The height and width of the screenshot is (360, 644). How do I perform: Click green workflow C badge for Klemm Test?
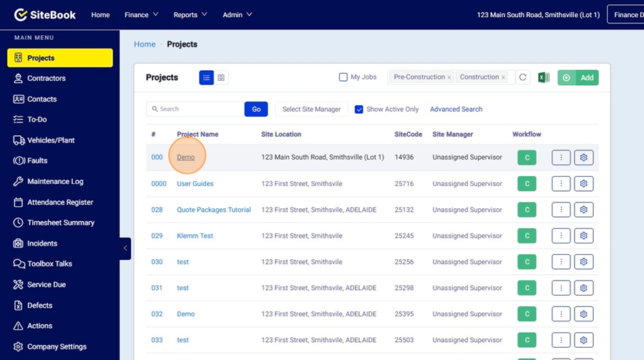[527, 236]
